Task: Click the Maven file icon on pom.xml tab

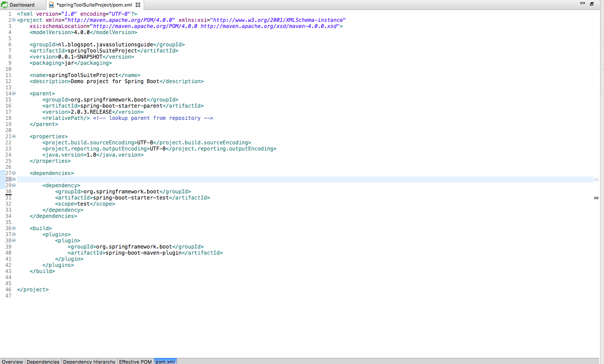Action: [x=52, y=5]
